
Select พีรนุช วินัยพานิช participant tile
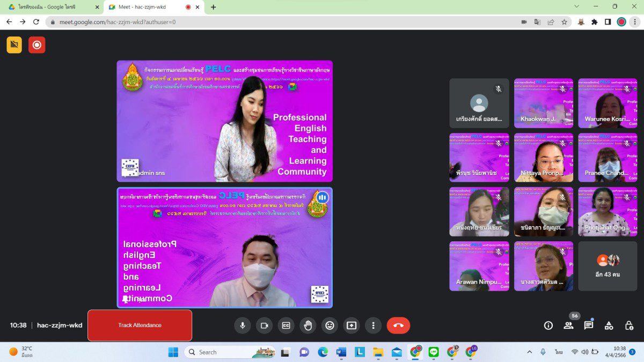479,158
